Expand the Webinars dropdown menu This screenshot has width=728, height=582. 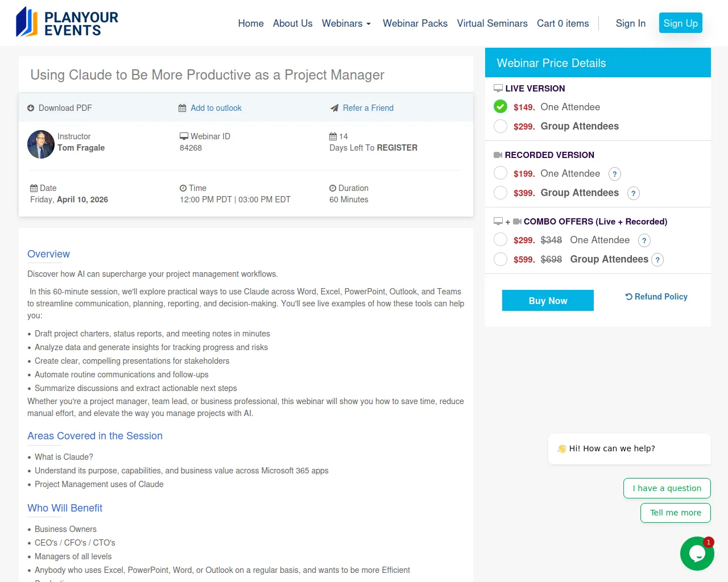click(346, 23)
